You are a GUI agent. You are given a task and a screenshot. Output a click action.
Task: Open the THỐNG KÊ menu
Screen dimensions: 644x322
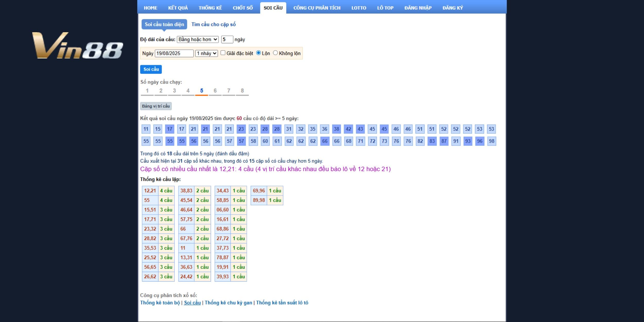(x=210, y=8)
